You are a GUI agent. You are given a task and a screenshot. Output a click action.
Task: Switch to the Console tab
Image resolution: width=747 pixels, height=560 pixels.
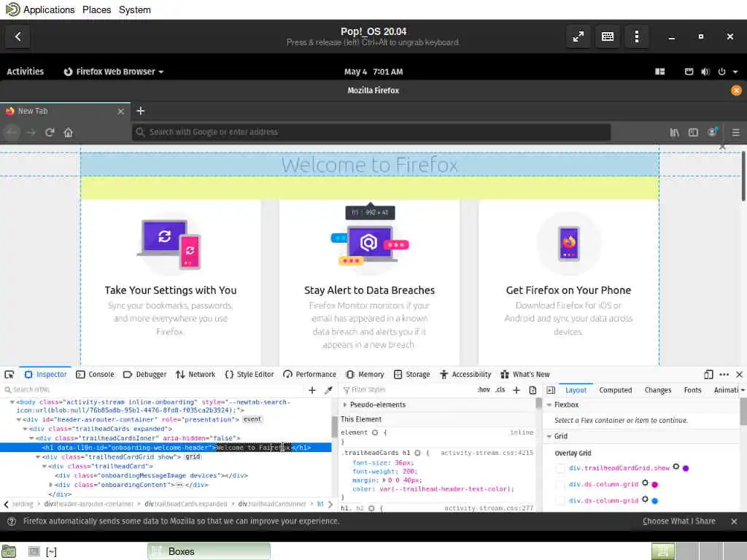click(x=96, y=374)
